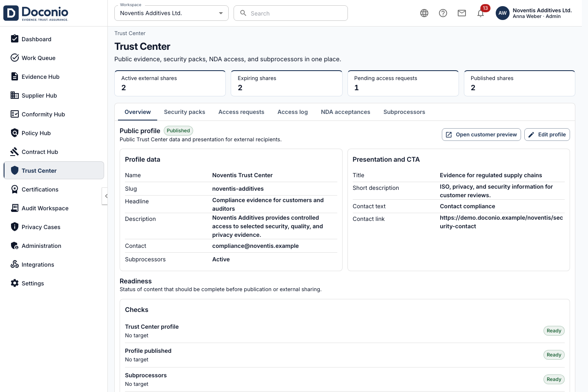Click the Policy Hub shield icon
588x392 pixels.
tap(15, 133)
